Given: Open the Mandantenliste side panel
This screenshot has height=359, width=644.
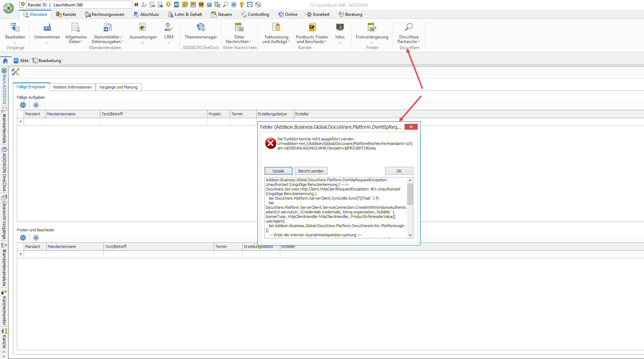Looking at the screenshot, I should pyautogui.click(x=4, y=125).
